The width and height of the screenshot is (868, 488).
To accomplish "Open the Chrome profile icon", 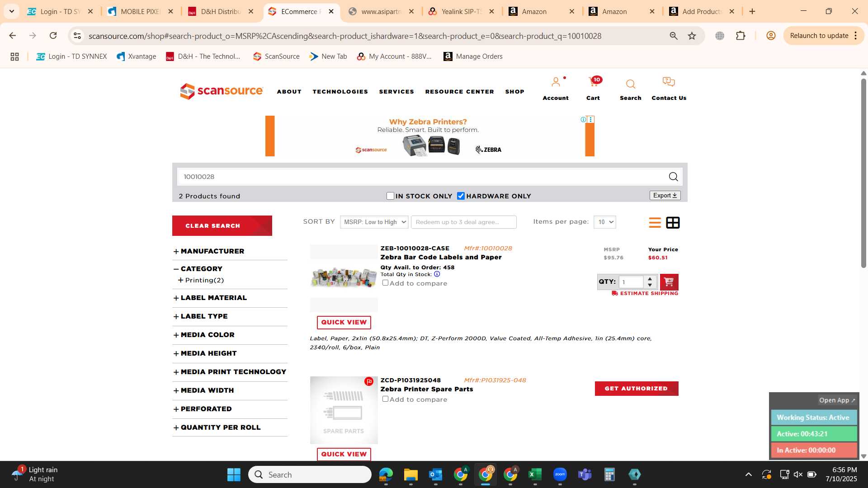I will pyautogui.click(x=771, y=36).
